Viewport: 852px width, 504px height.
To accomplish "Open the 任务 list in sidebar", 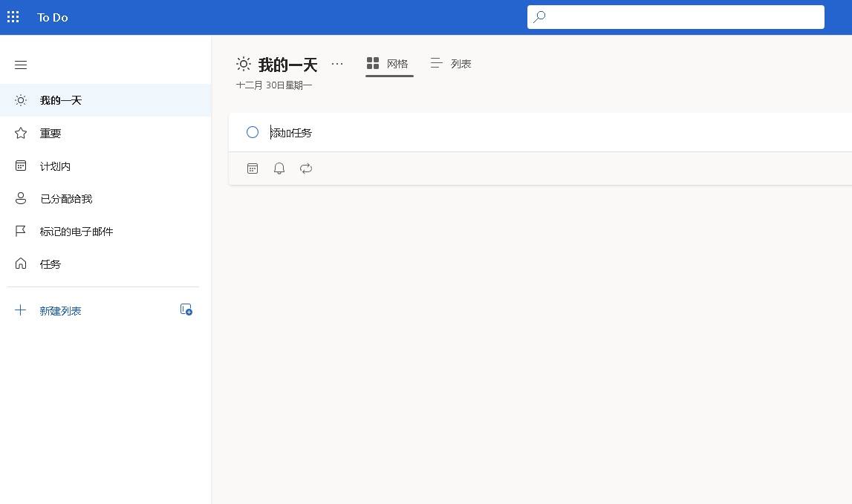I will point(105,264).
